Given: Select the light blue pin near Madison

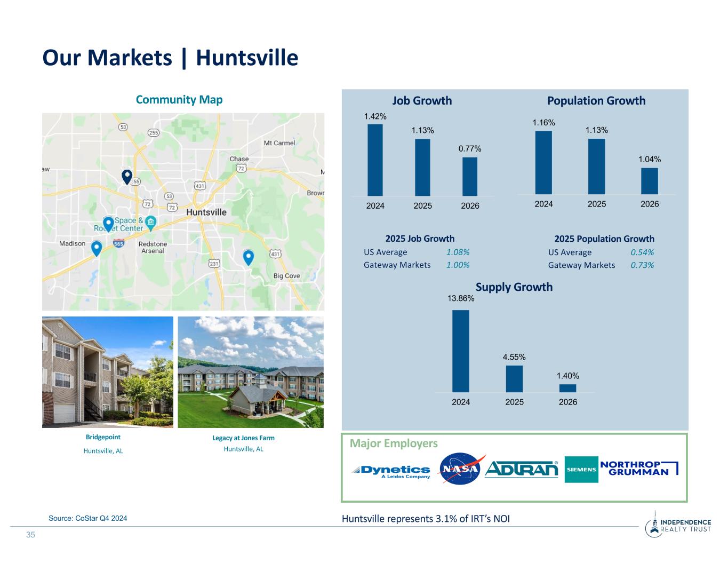Looking at the screenshot, I should pyautogui.click(x=97, y=249).
